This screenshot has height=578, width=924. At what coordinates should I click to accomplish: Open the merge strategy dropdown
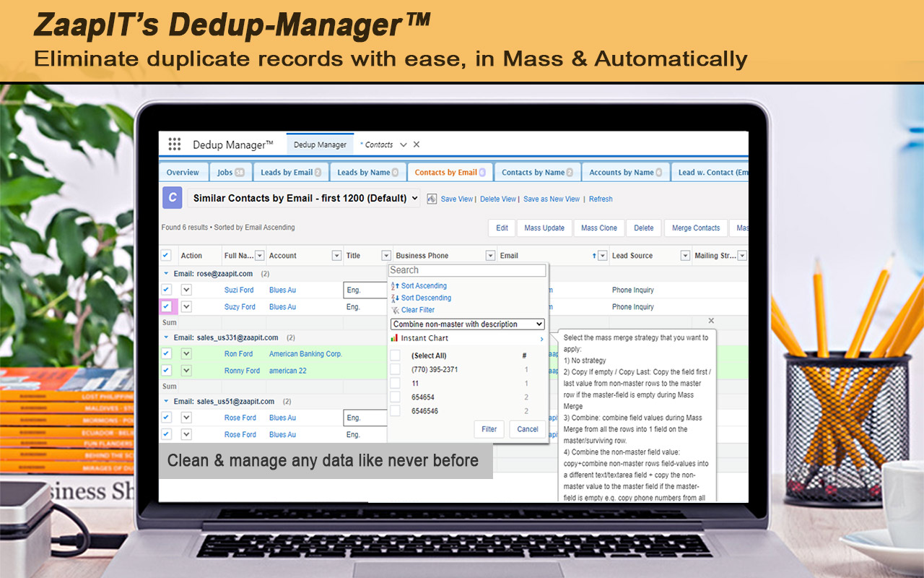click(x=468, y=324)
